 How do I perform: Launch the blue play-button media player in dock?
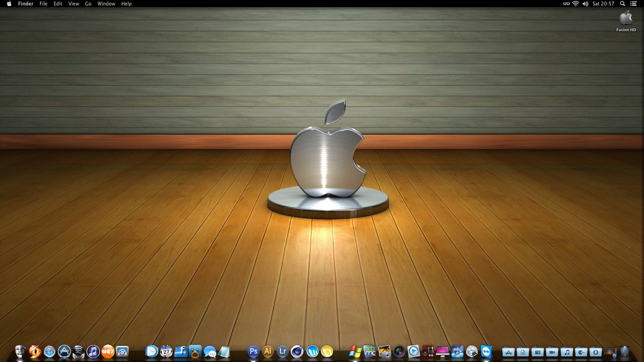(414, 352)
